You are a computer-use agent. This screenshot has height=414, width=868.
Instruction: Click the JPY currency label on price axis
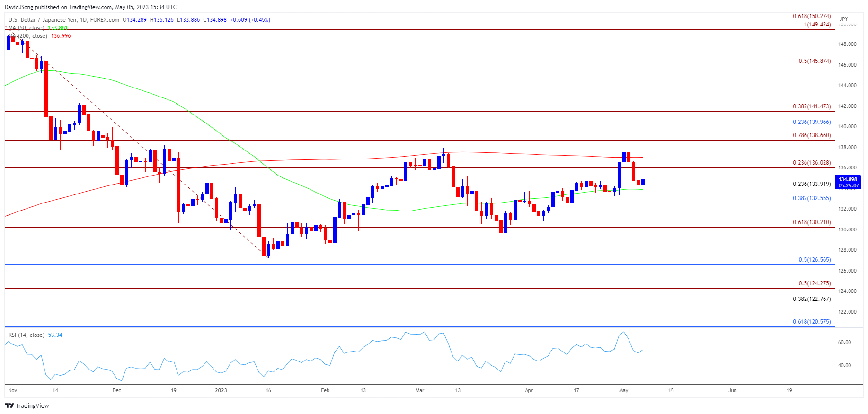(843, 19)
